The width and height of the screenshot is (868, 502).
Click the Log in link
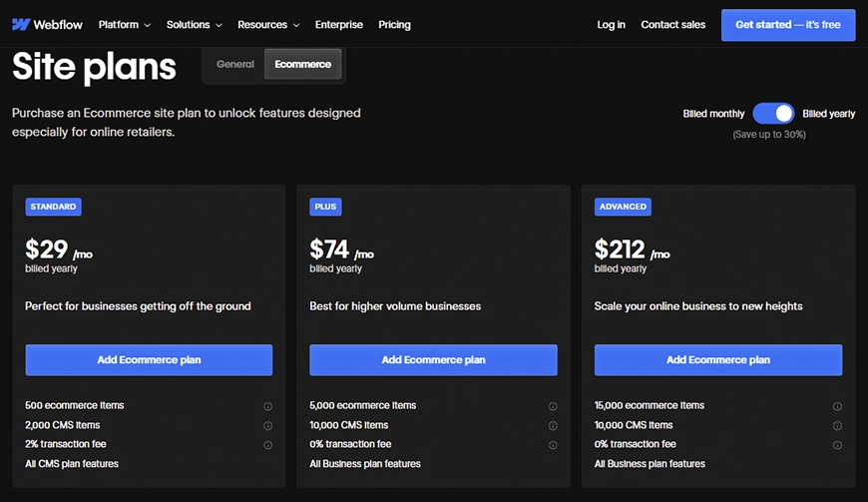pos(611,25)
